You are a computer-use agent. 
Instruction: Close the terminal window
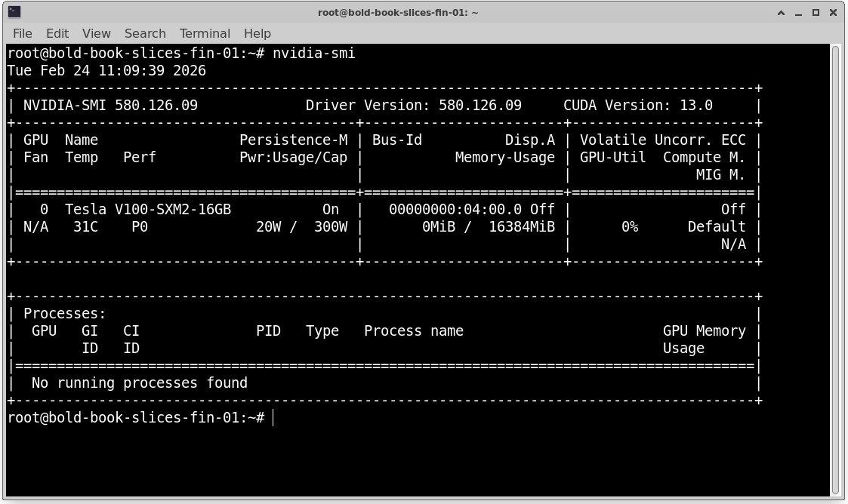tap(833, 12)
